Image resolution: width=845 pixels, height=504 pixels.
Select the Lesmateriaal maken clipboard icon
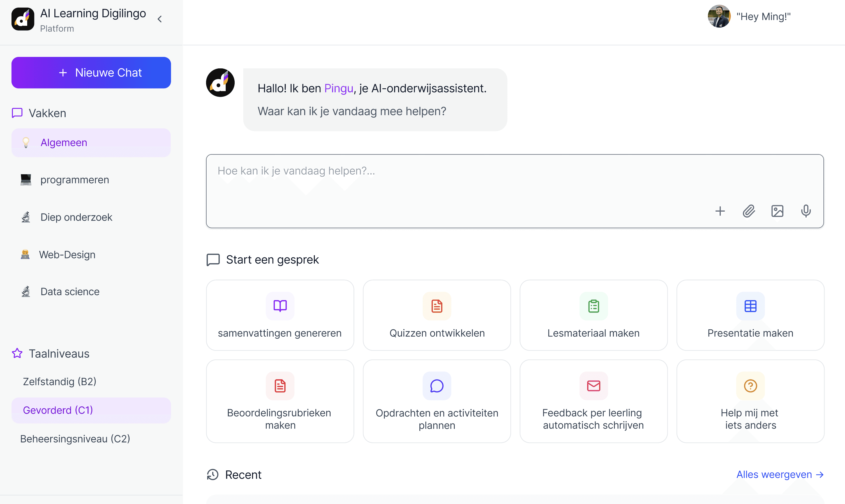point(593,306)
